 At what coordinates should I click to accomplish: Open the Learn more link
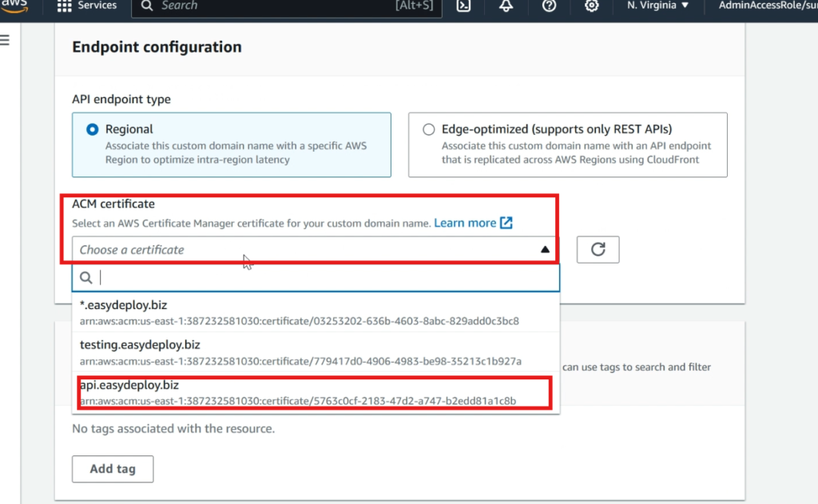(x=467, y=223)
